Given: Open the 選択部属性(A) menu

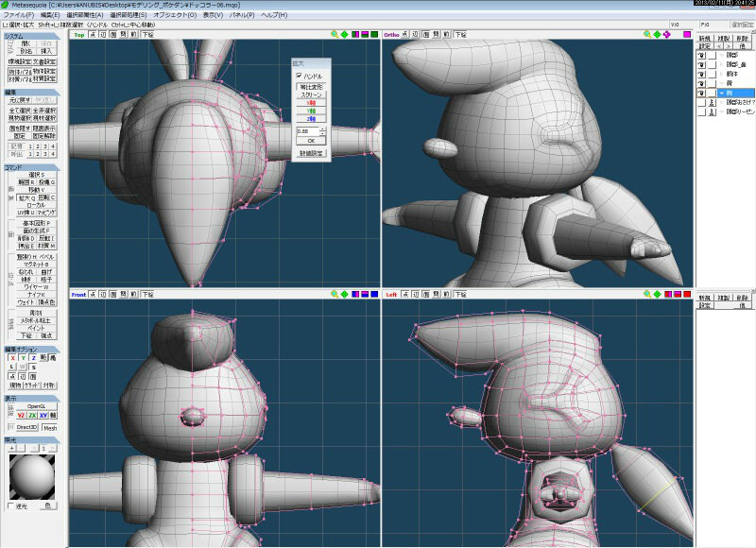Looking at the screenshot, I should click(x=85, y=15).
